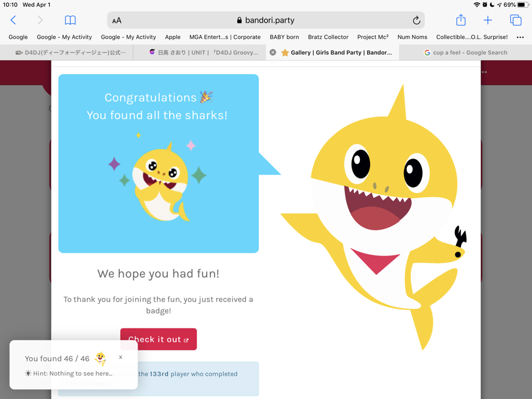Open the Safari Share sheet
This screenshot has width=532, height=399.
(460, 20)
